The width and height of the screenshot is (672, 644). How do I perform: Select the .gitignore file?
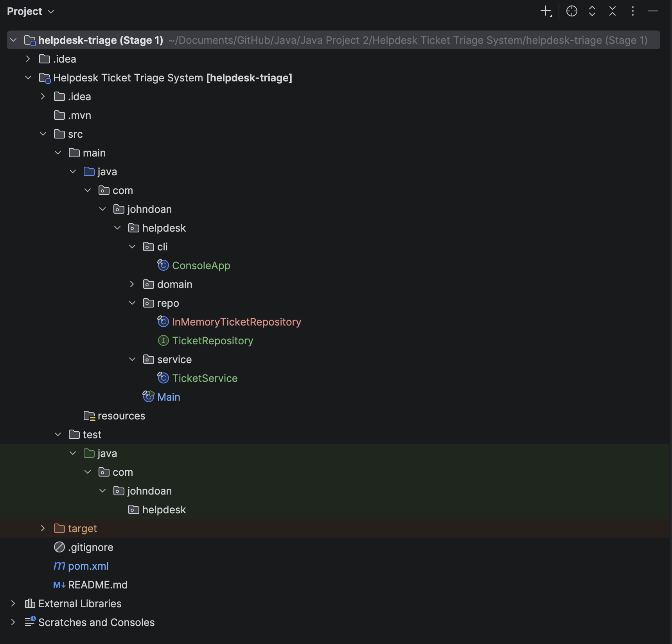pyautogui.click(x=90, y=547)
